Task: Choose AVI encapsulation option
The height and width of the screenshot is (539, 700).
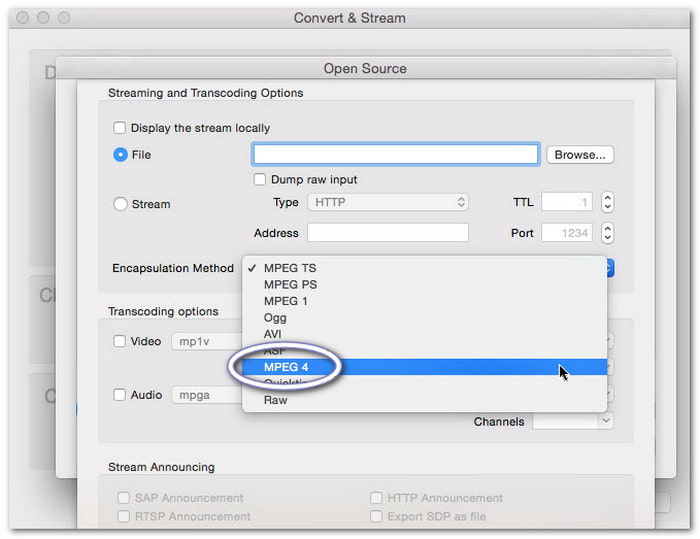Action: [x=424, y=334]
